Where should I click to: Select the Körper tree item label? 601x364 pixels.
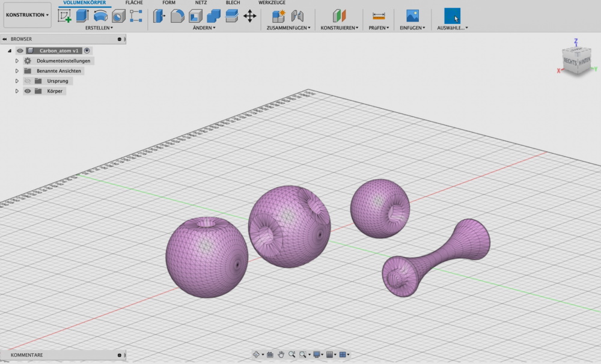tap(55, 91)
